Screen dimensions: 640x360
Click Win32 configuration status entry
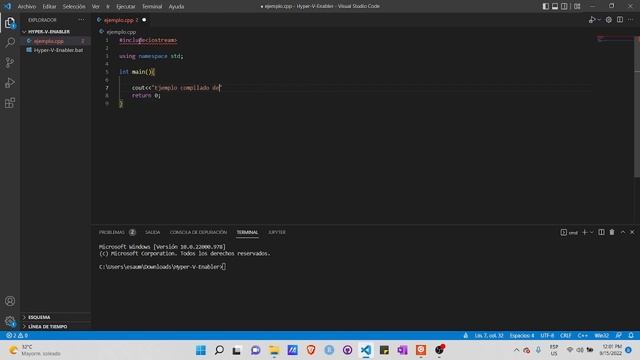tap(601, 336)
